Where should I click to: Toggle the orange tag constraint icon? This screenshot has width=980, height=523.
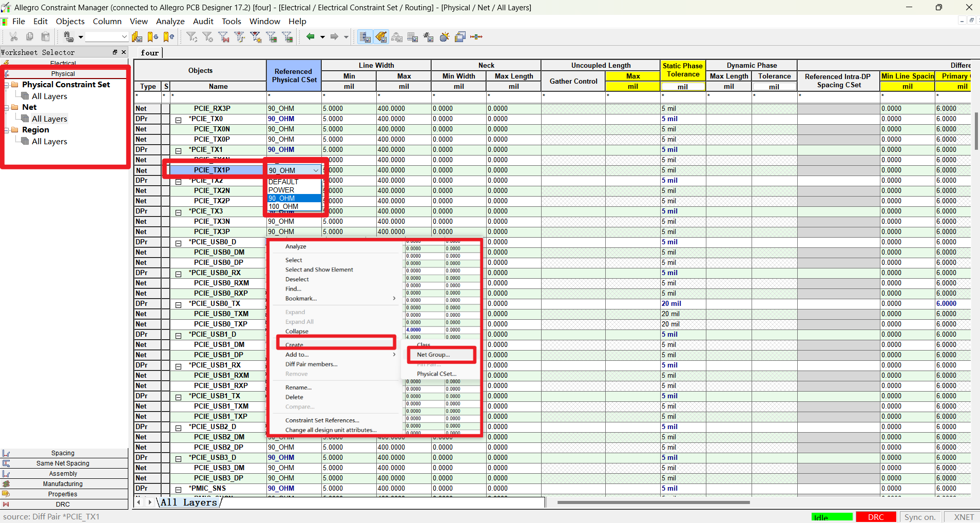pos(381,36)
